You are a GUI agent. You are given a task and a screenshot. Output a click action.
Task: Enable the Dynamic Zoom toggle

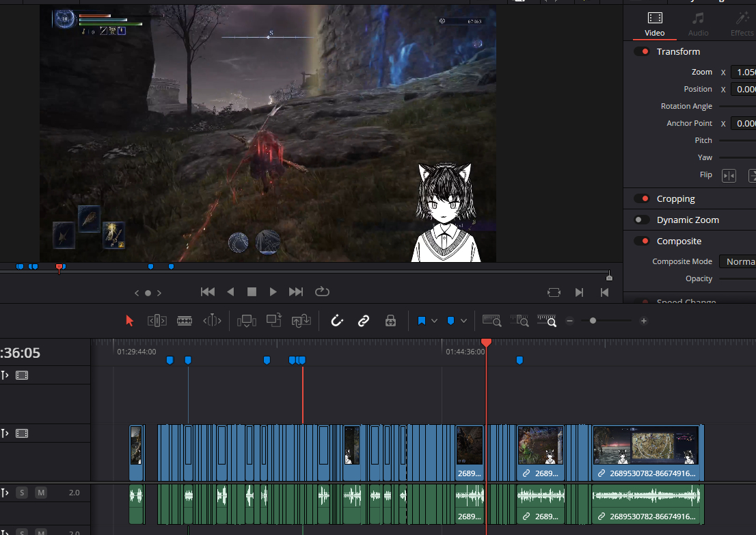pyautogui.click(x=642, y=220)
